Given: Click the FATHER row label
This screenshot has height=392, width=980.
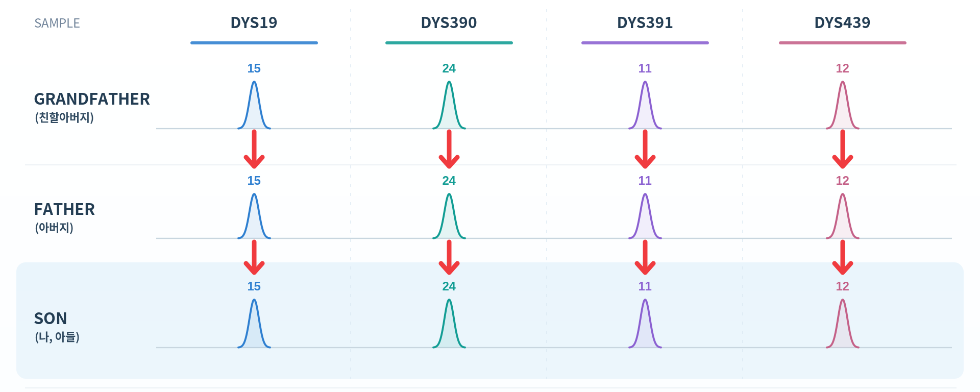Looking at the screenshot, I should pos(64,209).
